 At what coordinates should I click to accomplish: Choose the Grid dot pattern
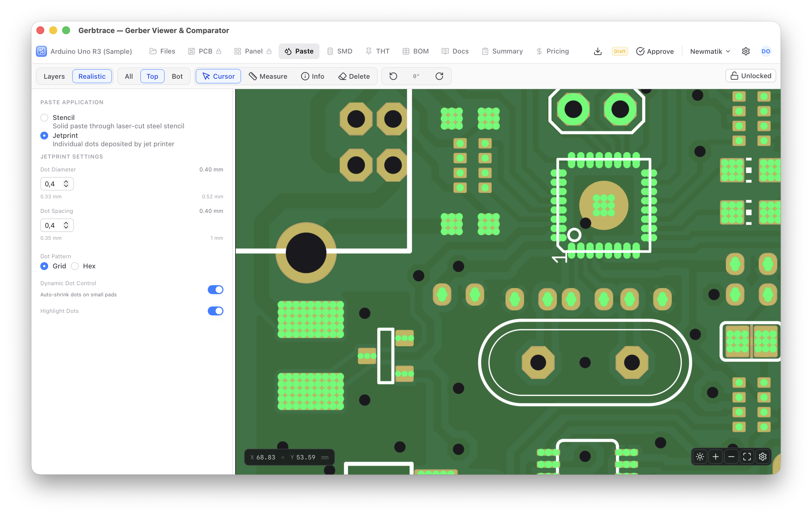pyautogui.click(x=44, y=266)
